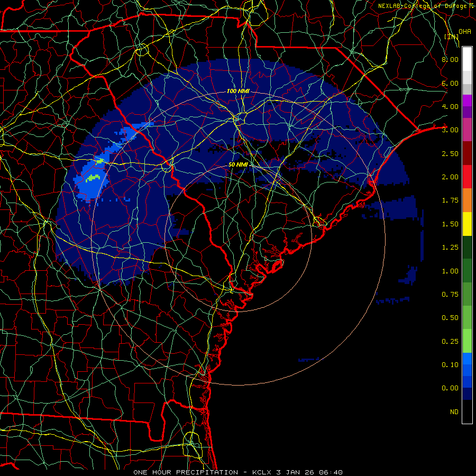Image resolution: width=476 pixels, height=476 pixels.
Task: Click the white swatch at 8.00 inches
Action: coord(467,59)
